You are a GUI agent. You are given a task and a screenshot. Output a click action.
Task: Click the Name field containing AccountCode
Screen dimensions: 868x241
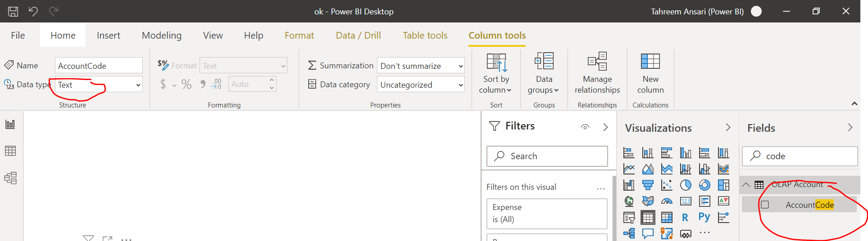[x=99, y=66]
